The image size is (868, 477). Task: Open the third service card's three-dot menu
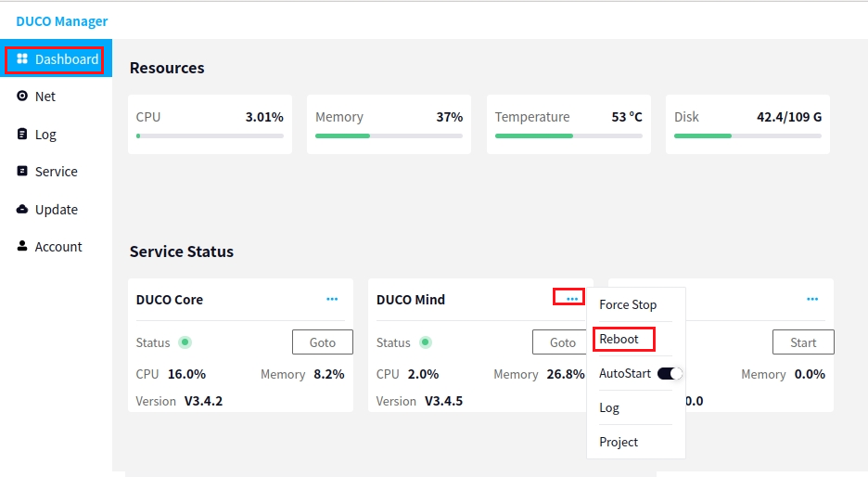(812, 299)
